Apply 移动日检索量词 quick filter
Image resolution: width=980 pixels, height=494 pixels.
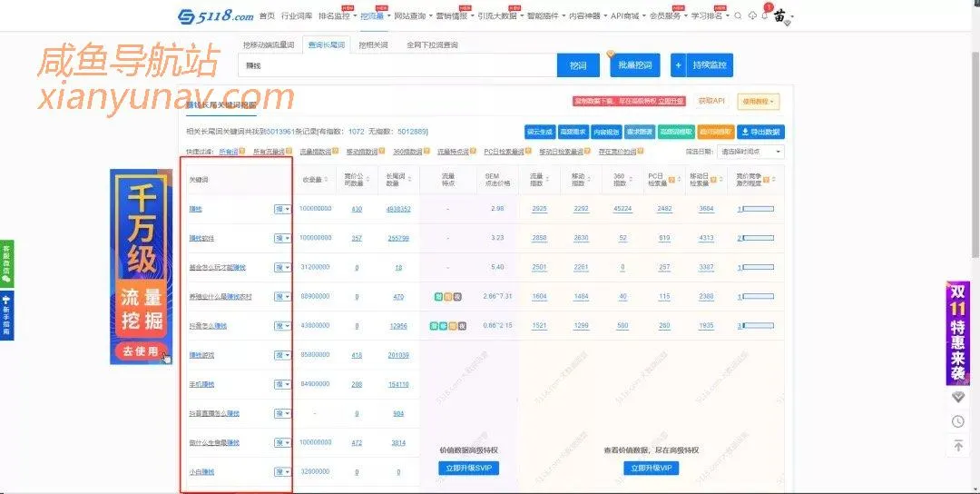click(x=562, y=152)
